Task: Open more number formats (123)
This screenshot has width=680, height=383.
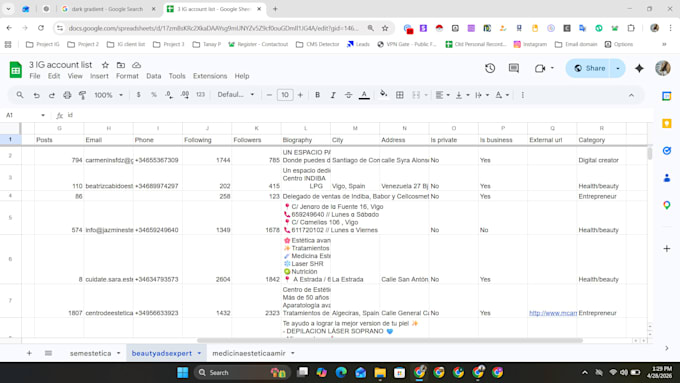Action: (200, 95)
